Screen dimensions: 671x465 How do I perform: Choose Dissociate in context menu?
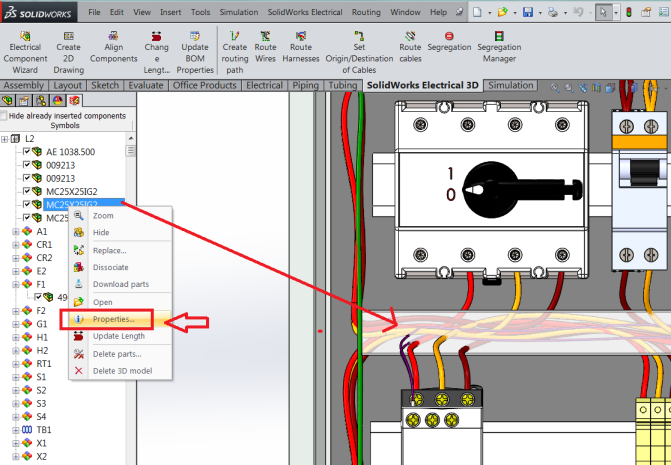(x=110, y=267)
